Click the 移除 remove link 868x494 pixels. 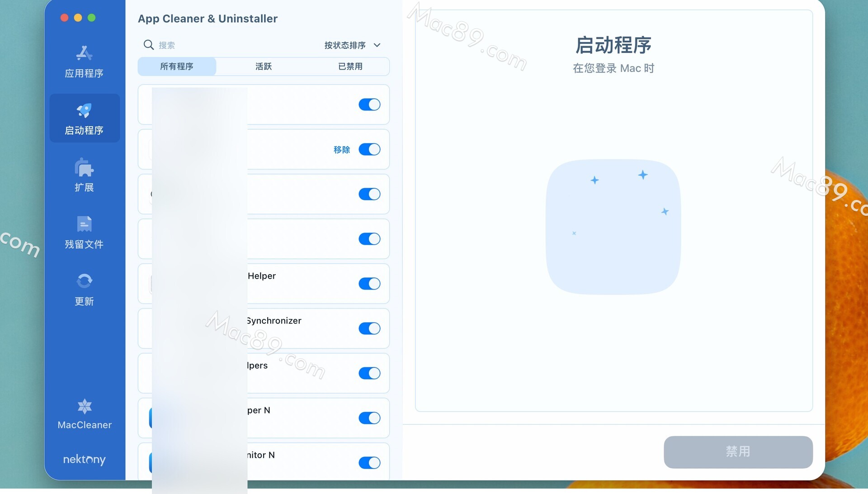tap(342, 150)
